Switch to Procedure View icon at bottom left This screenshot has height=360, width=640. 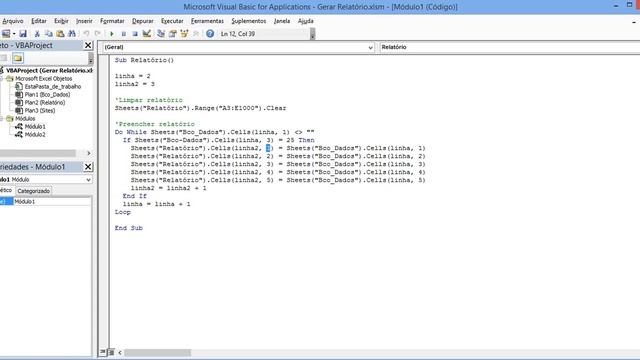pos(102,352)
